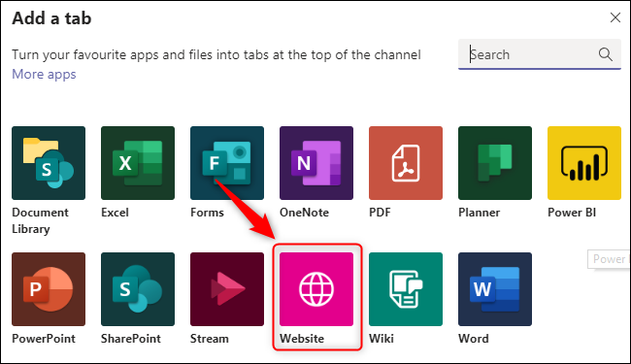Viewport: 631px width, 364px height.
Task: Click the "PDF" label text
Action: 380,213
